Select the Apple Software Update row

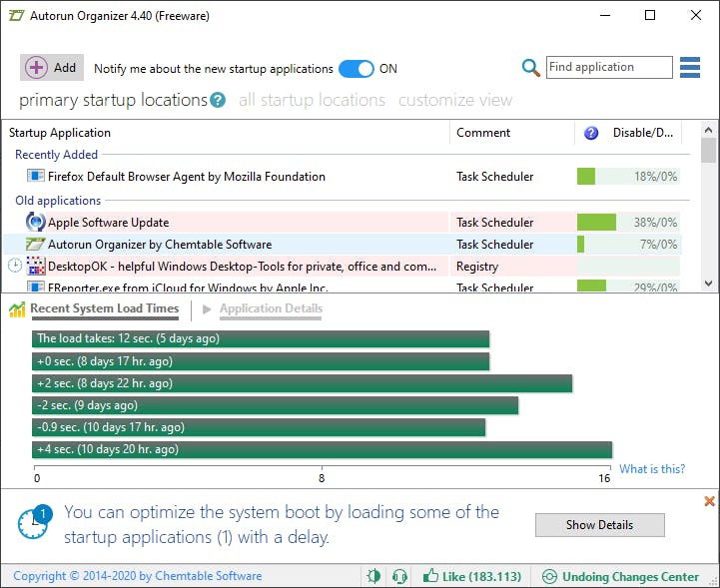coord(343,223)
